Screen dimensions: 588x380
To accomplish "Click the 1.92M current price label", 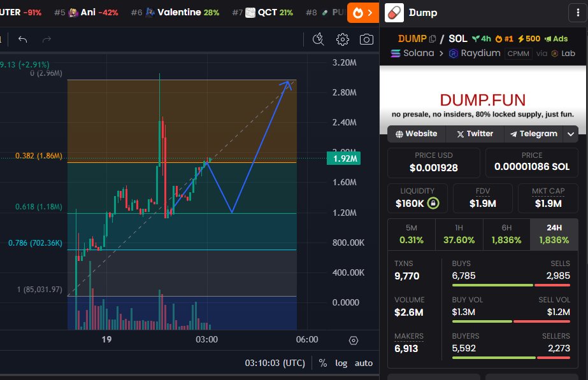I will coord(343,158).
